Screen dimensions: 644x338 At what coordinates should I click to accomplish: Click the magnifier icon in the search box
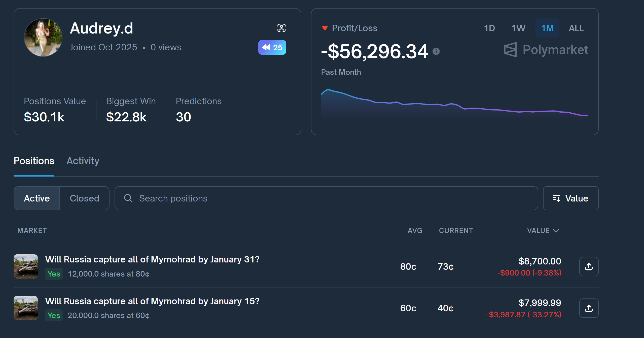click(128, 198)
